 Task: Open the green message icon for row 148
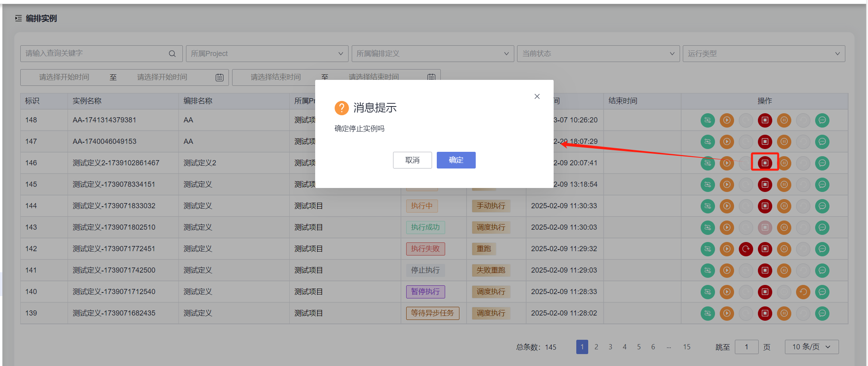pyautogui.click(x=822, y=120)
